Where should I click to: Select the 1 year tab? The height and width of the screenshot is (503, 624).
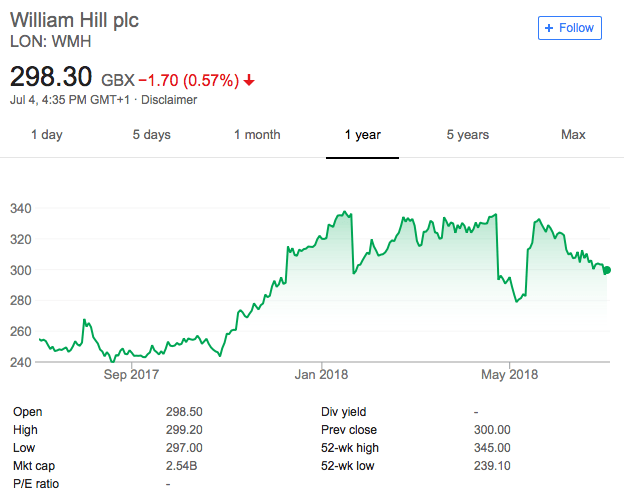pyautogui.click(x=363, y=135)
